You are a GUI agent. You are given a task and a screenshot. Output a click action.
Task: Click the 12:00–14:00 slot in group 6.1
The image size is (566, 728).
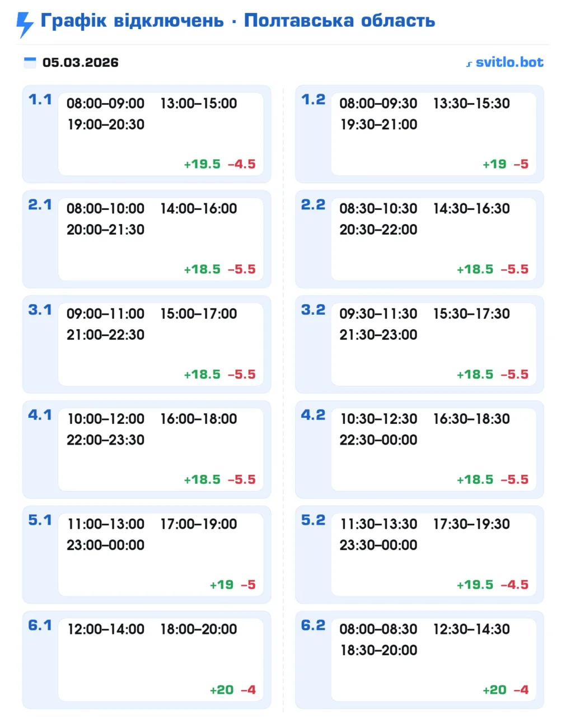coord(106,629)
